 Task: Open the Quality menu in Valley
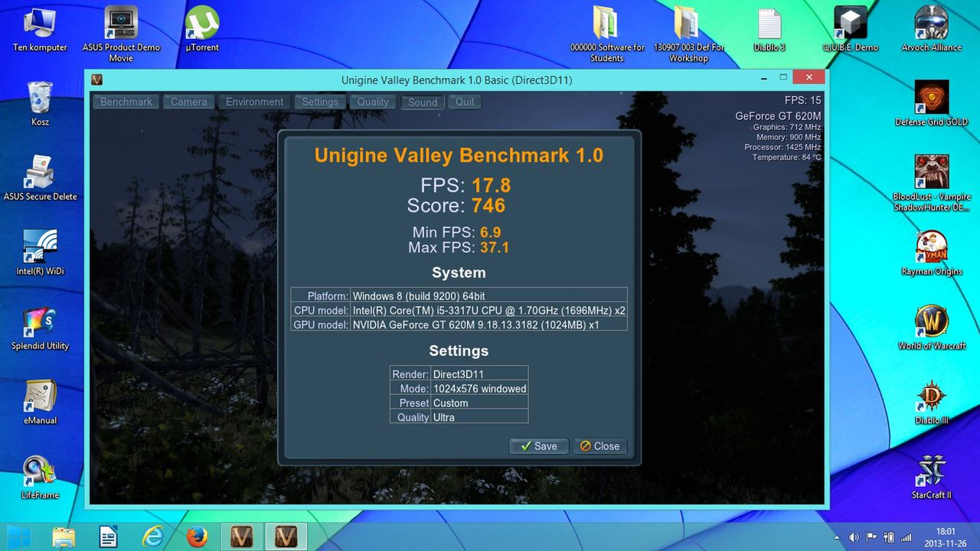(x=373, y=102)
